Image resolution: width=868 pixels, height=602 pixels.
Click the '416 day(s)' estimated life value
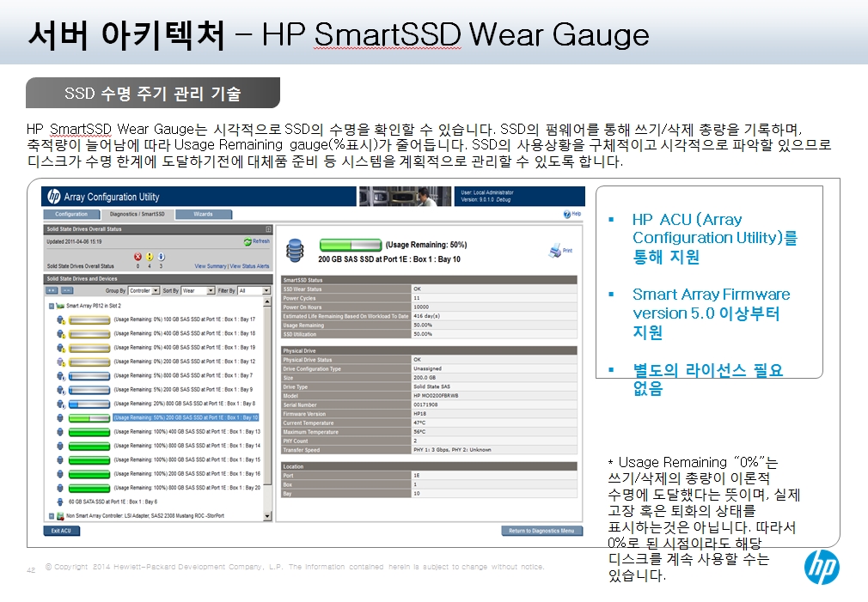[x=427, y=316]
